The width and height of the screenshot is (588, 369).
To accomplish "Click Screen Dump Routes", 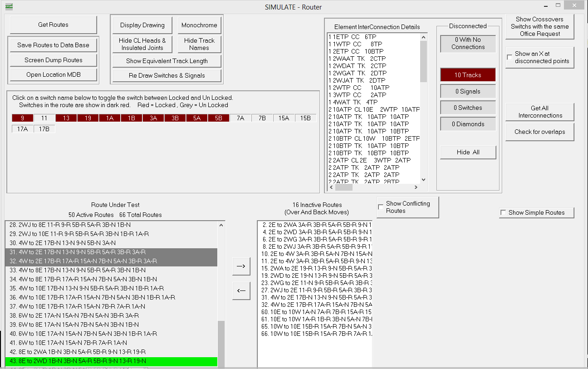I will point(53,59).
